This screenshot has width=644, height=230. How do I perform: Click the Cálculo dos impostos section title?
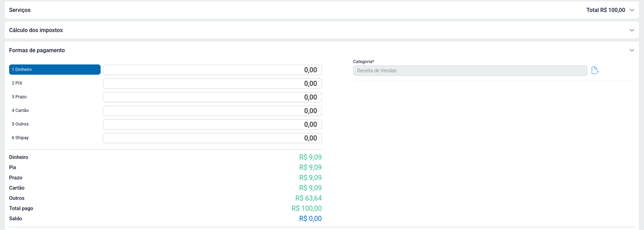point(36,30)
